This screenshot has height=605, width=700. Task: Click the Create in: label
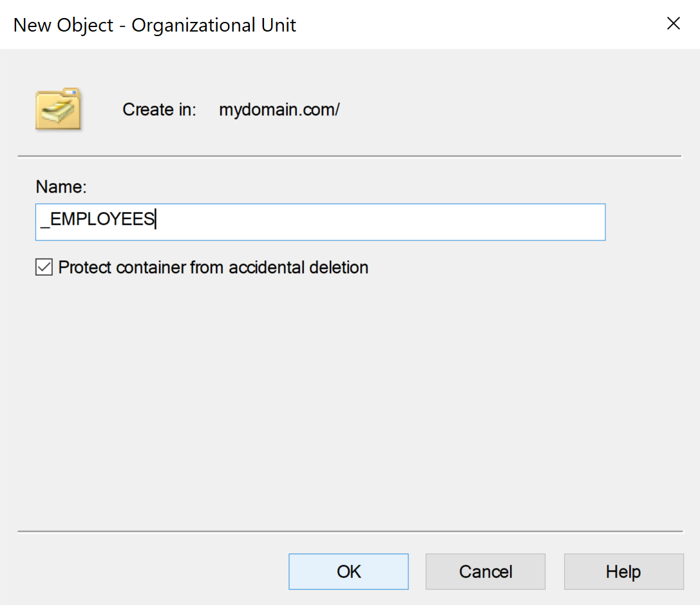click(159, 110)
